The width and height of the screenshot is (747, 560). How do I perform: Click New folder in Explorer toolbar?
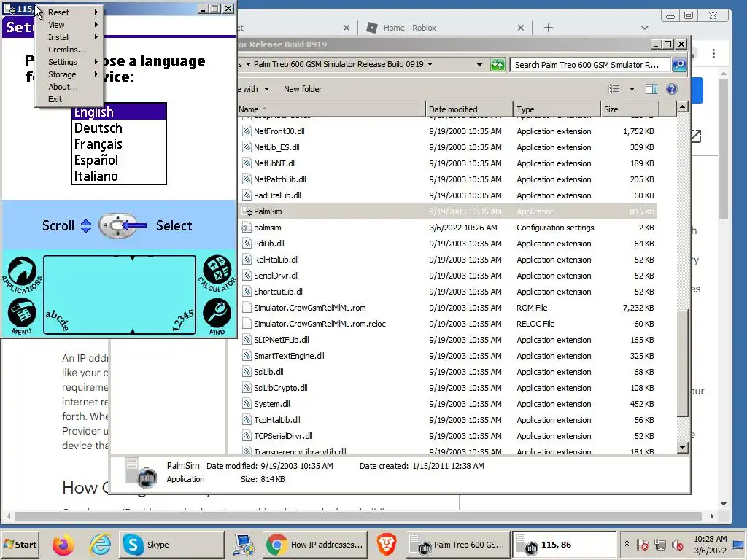303,89
